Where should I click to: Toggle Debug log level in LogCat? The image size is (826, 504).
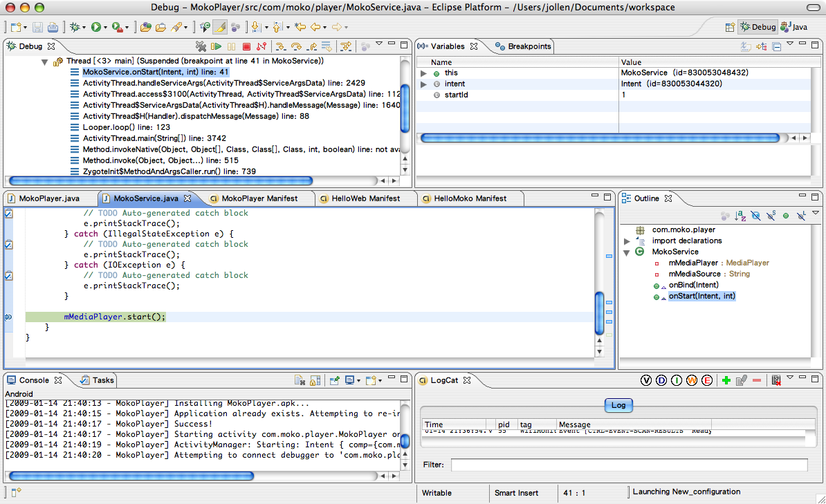click(661, 380)
